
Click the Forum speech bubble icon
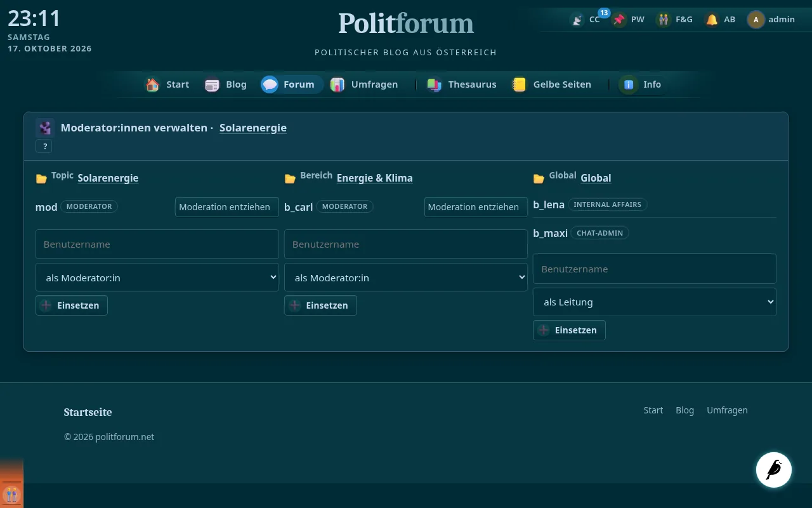click(x=270, y=84)
